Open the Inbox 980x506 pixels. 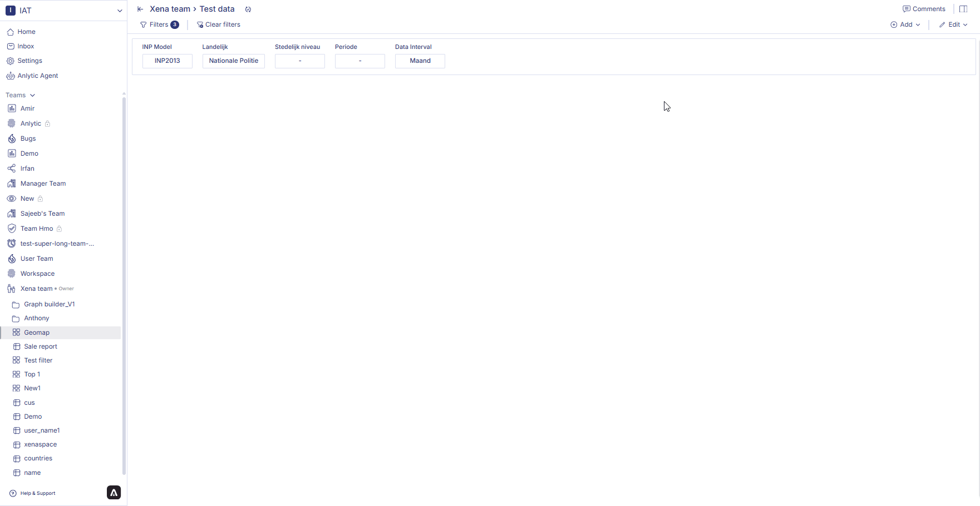coord(26,46)
